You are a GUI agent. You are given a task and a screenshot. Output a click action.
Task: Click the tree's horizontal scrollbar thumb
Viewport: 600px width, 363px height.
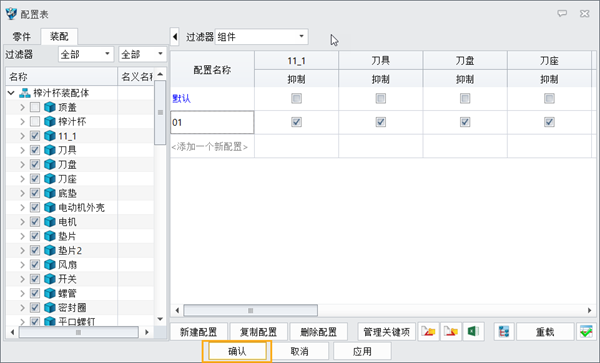78,332
